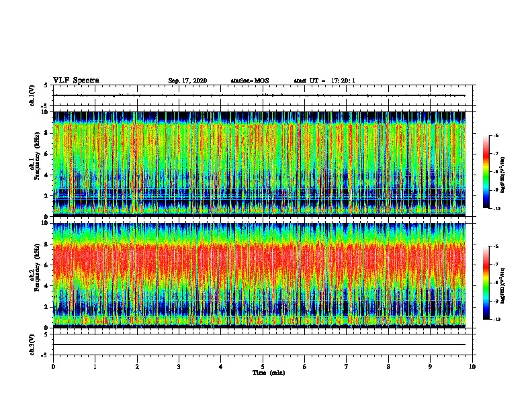Viewport: 532px width, 411px height.
Task: Click the "start UT = 17:20: 1" text
Action: [324, 81]
